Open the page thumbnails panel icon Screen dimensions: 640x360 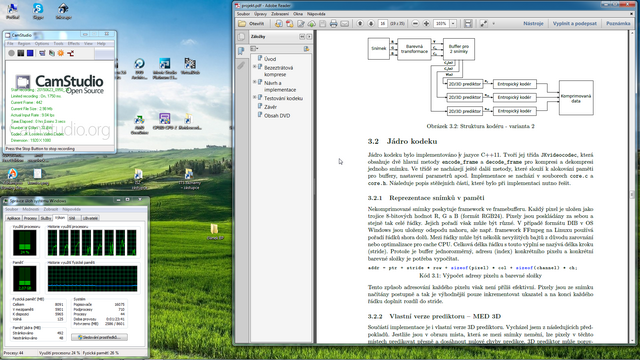[x=241, y=37]
